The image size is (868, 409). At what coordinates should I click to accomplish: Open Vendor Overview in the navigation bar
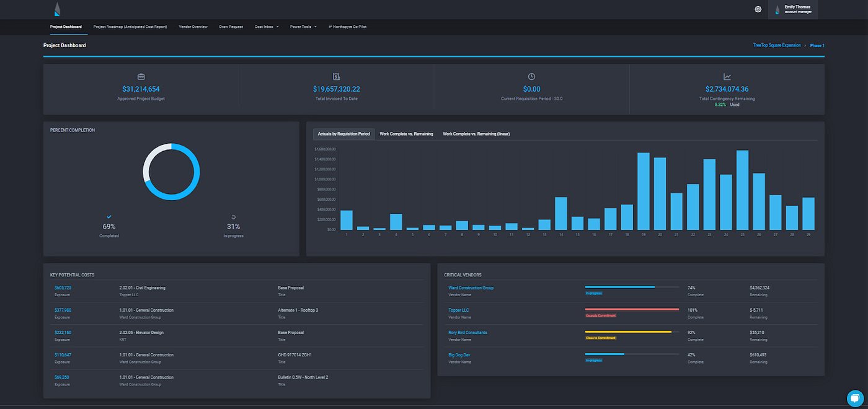click(193, 27)
